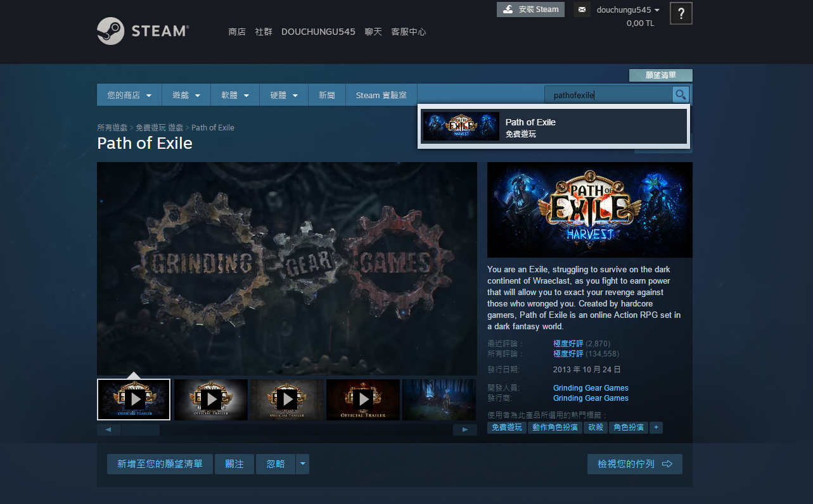Viewport: 813px width, 504px height.
Task: Open the dark forest screenshot thumbnail
Action: click(x=439, y=400)
